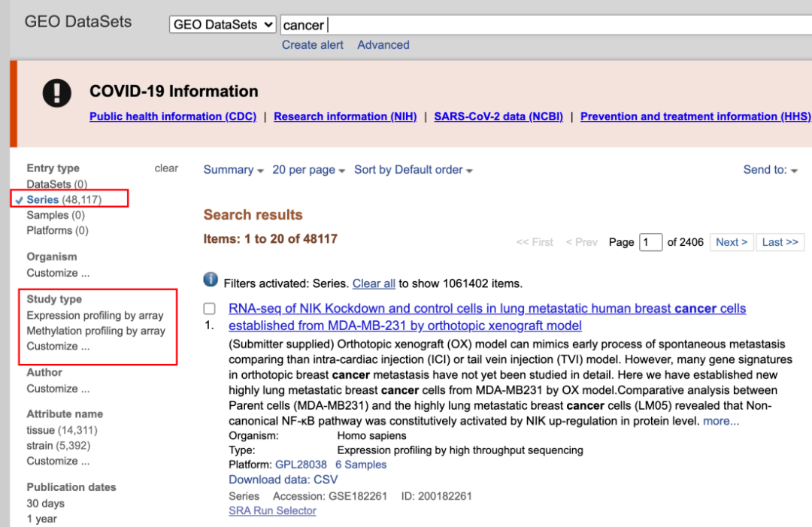Filter by Methylation profiling by array
Screen dimensions: 812x527
pos(95,331)
